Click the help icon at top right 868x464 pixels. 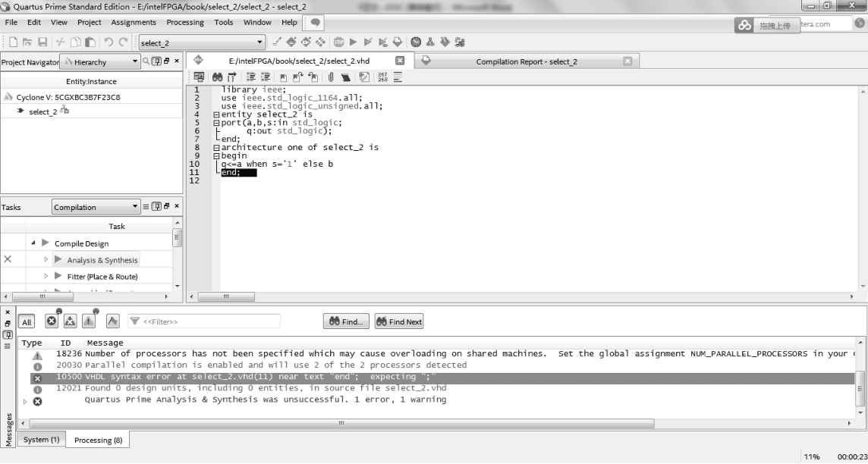click(861, 24)
